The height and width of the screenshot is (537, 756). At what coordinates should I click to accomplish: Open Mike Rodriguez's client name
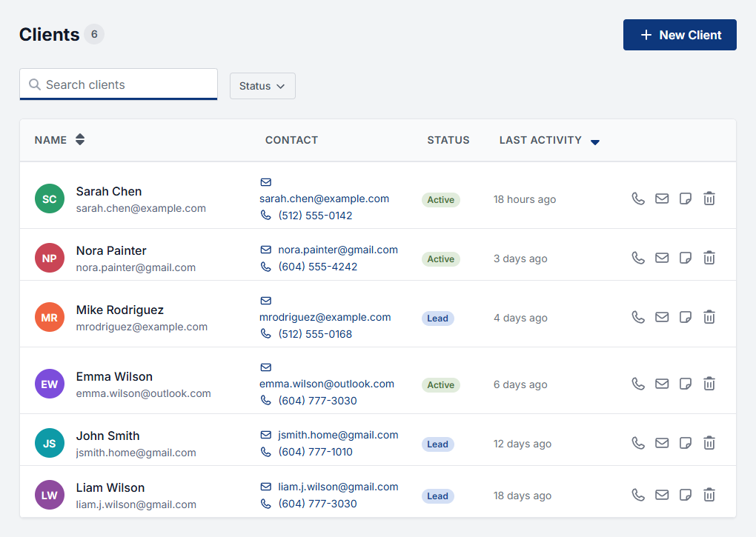click(x=119, y=310)
